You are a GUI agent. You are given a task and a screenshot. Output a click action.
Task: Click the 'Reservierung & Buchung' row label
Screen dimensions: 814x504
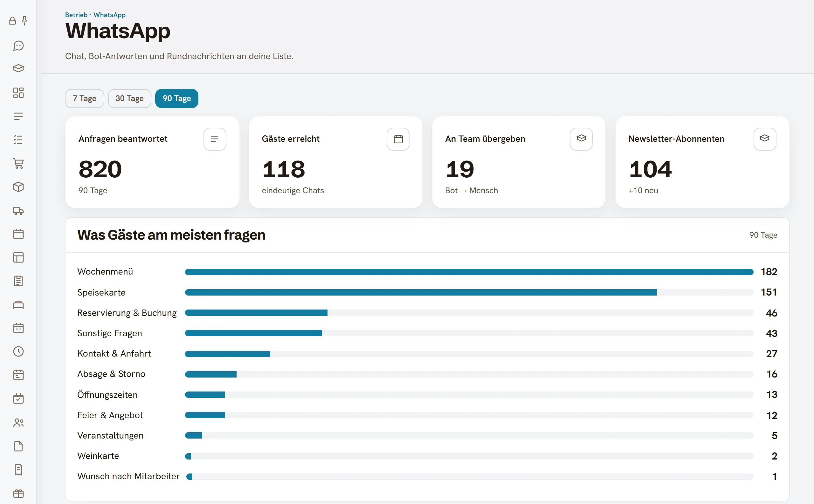pyautogui.click(x=127, y=313)
